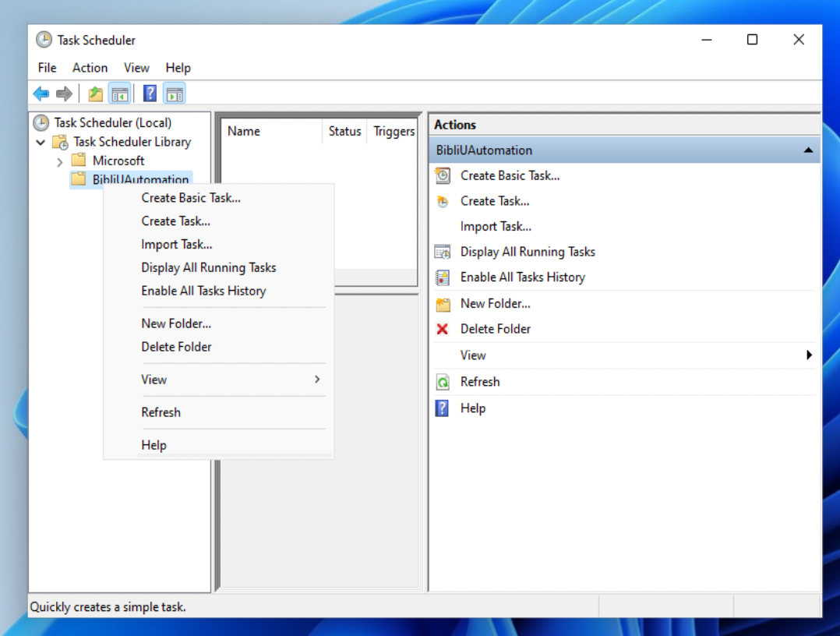Click the Forward arrow toolbar icon
Image resolution: width=840 pixels, height=636 pixels.
[64, 94]
